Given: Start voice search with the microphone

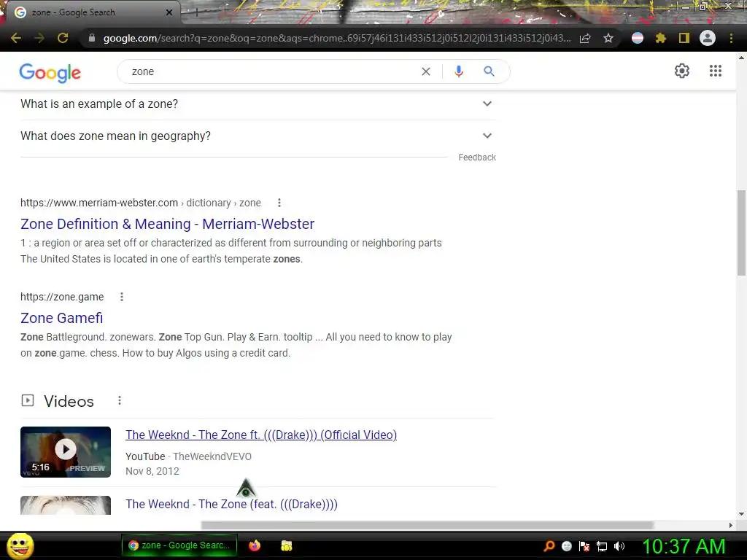Looking at the screenshot, I should pos(459,71).
